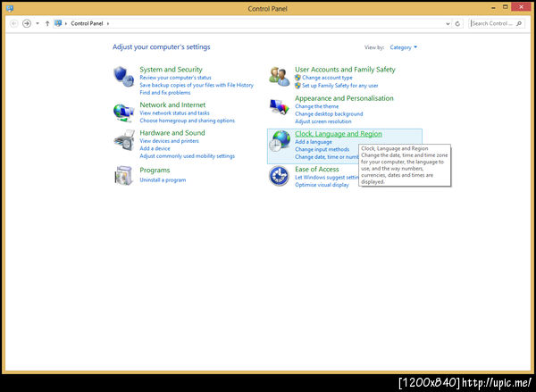Click Adjust screen resolution

point(323,121)
